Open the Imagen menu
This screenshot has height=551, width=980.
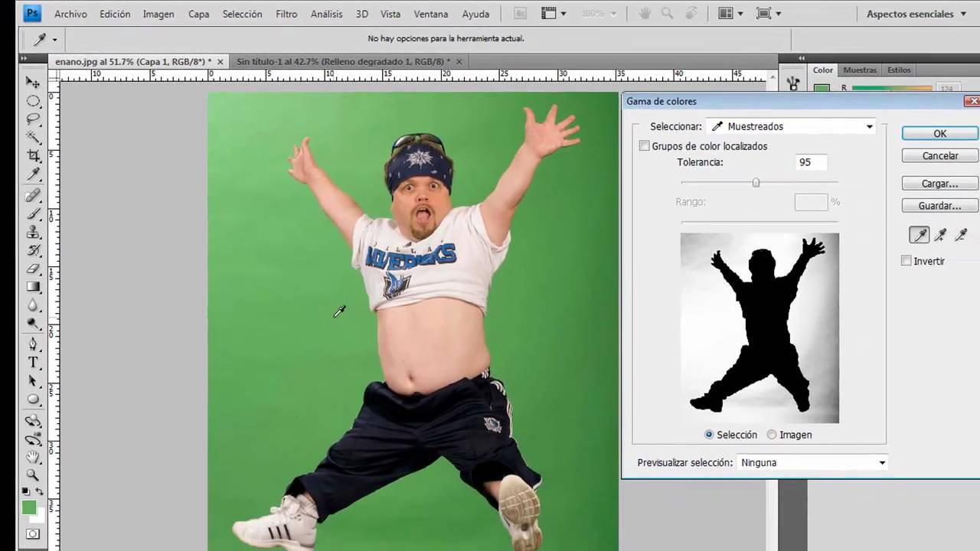[158, 14]
